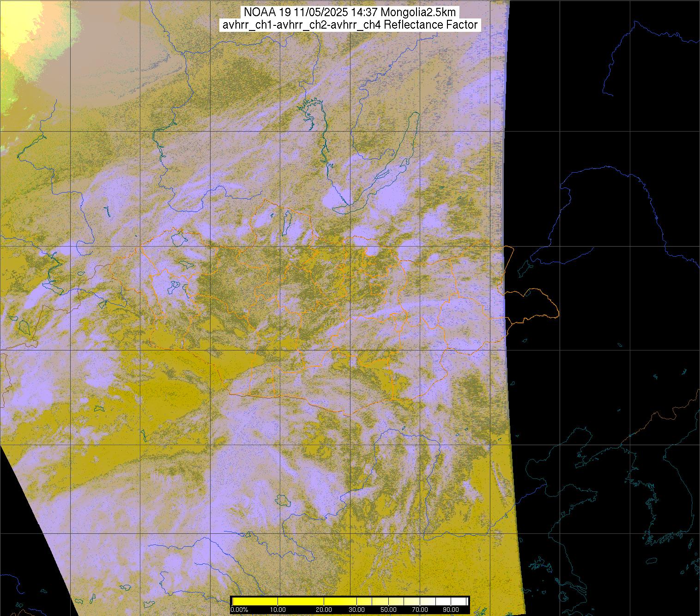Click the "avhrr_ch1-avhrr_ch2-avhrr_ch4 Reflectance Factor" subtitle
700x616 pixels.
click(350, 25)
